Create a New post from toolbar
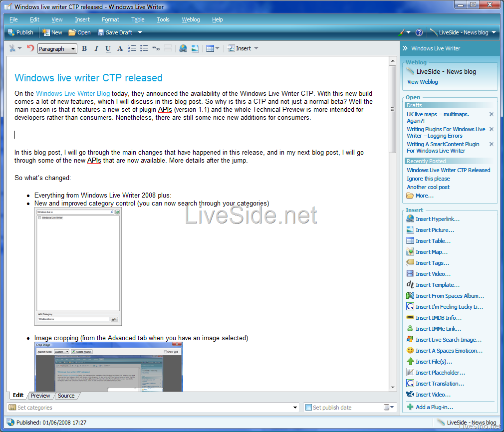 point(52,32)
